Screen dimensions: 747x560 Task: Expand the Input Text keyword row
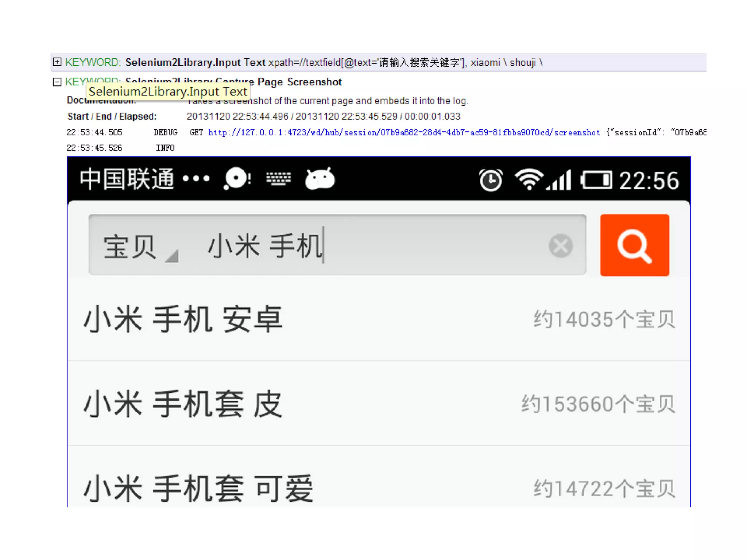[57, 62]
